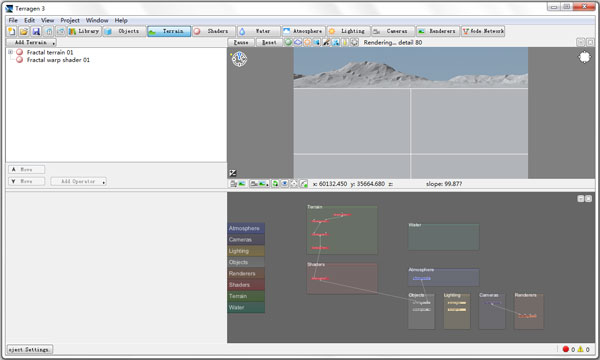Click the brush icon in the preview toolbar
Image resolution: width=600 pixels, height=360 pixels.
(326, 42)
